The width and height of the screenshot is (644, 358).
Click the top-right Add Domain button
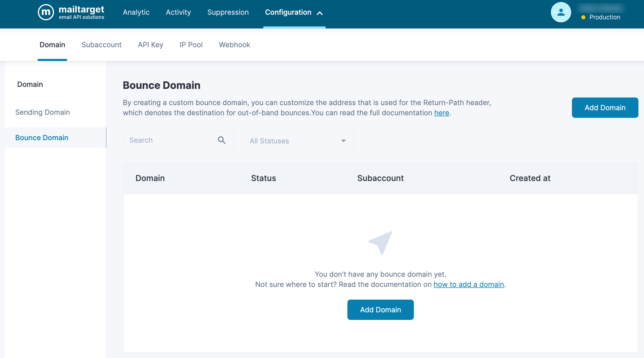[x=605, y=108]
